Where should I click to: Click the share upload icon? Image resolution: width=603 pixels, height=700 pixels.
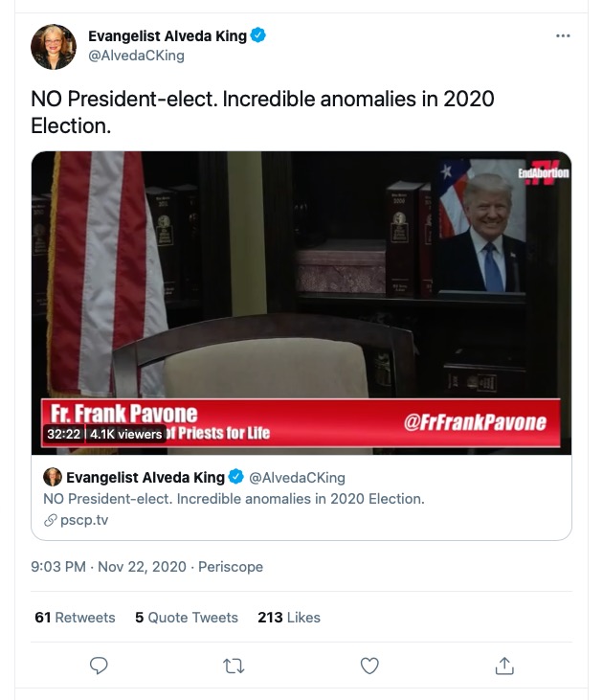click(505, 666)
